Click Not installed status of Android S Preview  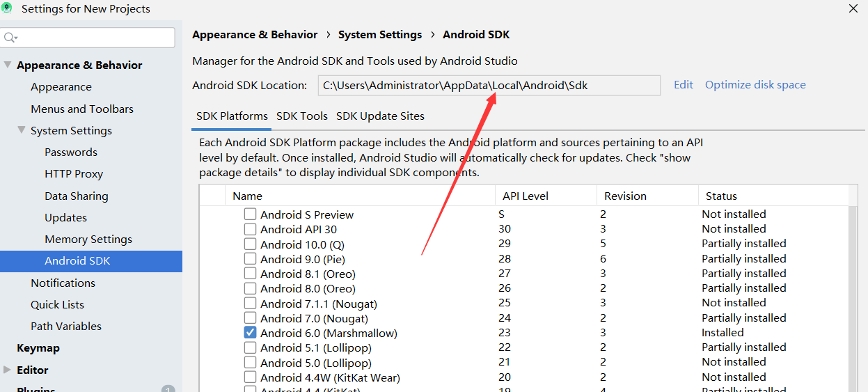(x=734, y=214)
